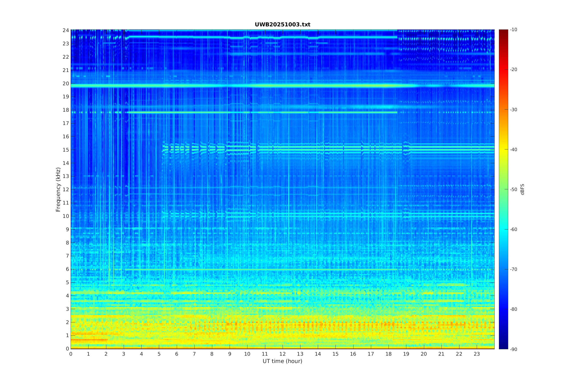This screenshot has height=392, width=571.
Task: Click the dark red top of colorbar
Action: click(503, 31)
